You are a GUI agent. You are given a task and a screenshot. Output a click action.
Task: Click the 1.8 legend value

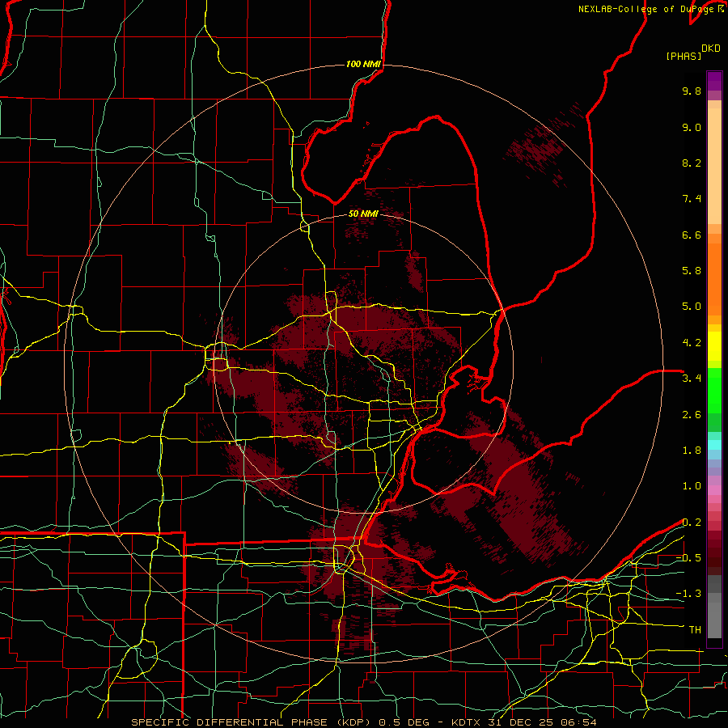click(x=692, y=451)
